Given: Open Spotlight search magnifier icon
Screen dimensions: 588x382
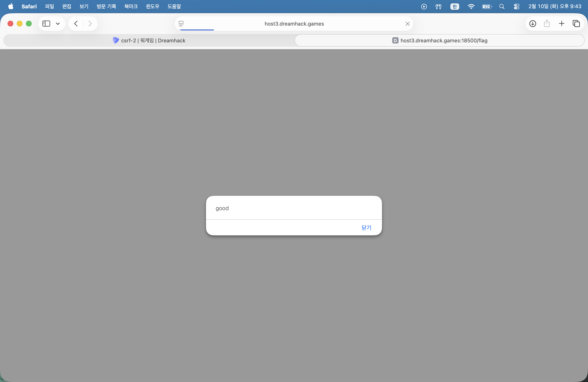Looking at the screenshot, I should [502, 6].
